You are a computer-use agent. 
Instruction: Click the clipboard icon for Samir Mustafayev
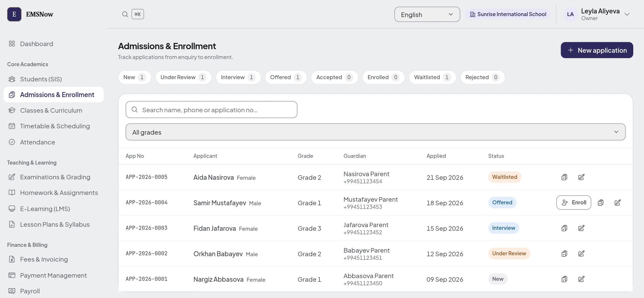pyautogui.click(x=601, y=203)
